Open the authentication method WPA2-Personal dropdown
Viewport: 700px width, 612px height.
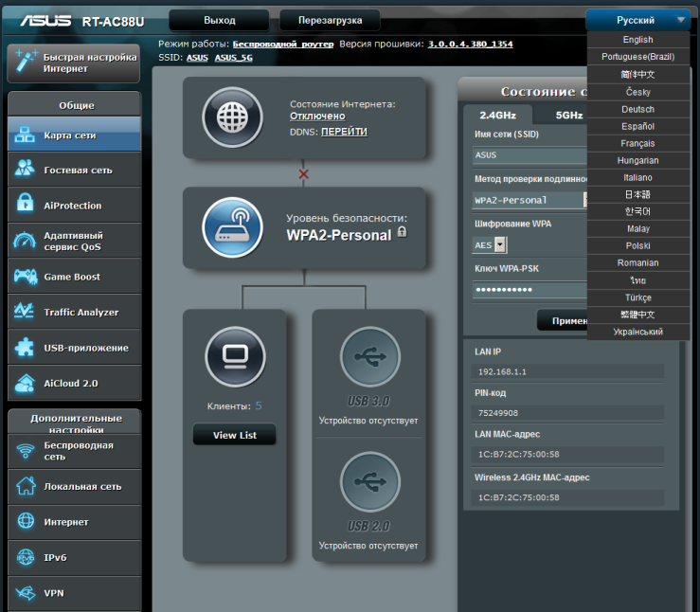point(529,200)
